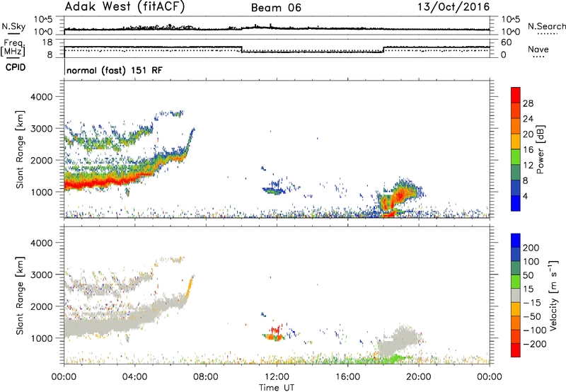The image size is (566, 392).
Task: Click the '20:00' time tick label
Action: coord(418,377)
